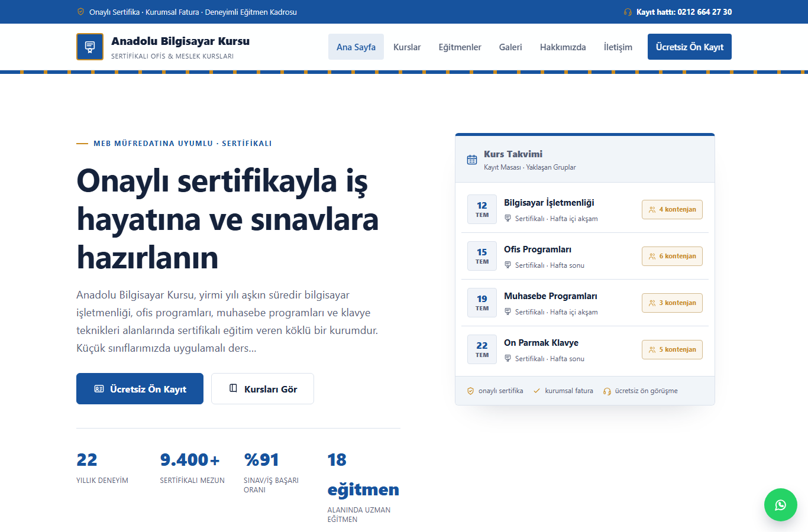Click the 9.400+ SERTİFİKALI MEZUN statistic

pos(192,468)
